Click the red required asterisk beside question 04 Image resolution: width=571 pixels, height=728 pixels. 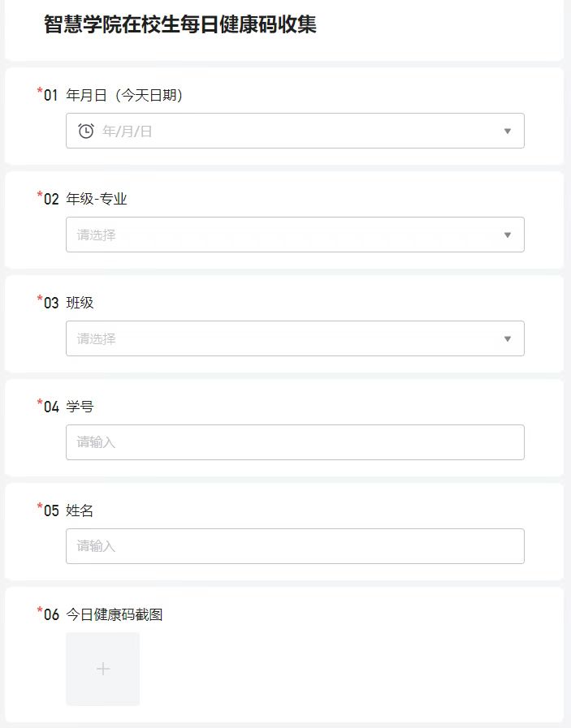click(40, 403)
